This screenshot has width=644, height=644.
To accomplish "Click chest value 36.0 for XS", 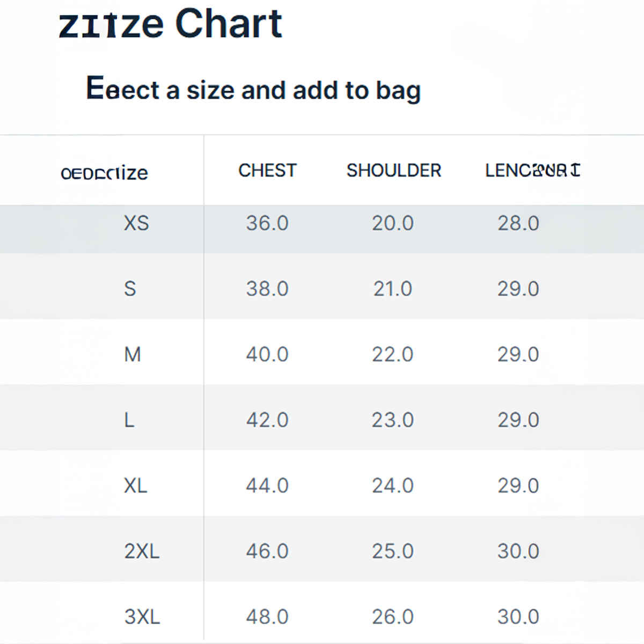I will tap(267, 223).
